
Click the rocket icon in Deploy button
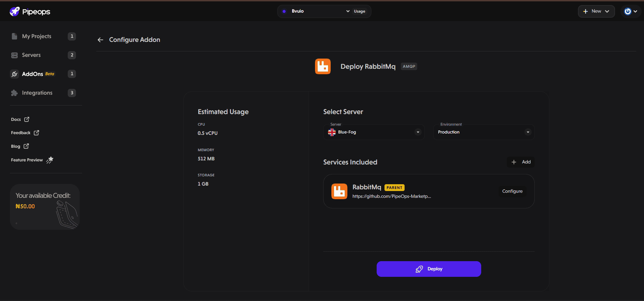pyautogui.click(x=419, y=269)
